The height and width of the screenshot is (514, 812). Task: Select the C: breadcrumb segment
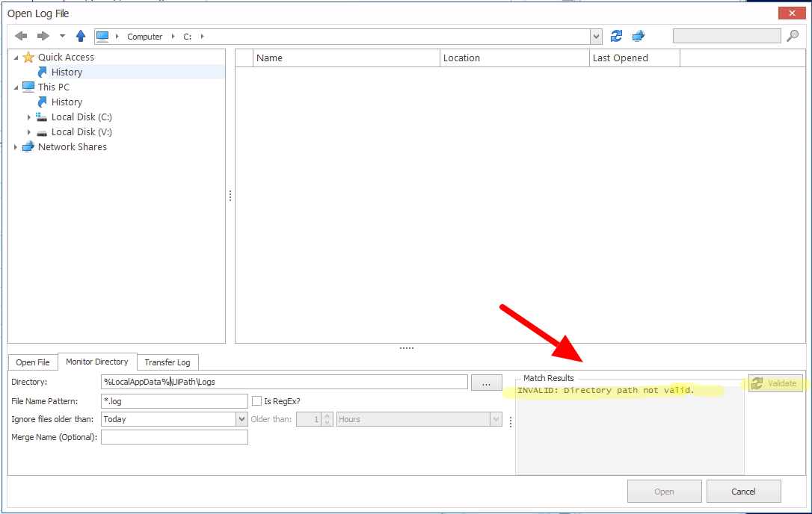pyautogui.click(x=188, y=36)
